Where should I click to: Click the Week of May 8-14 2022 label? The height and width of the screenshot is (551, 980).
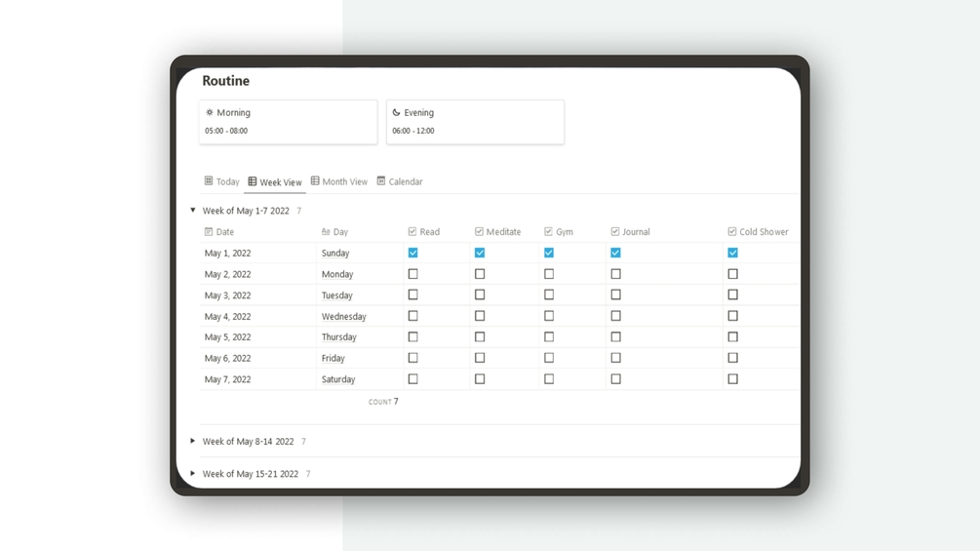(248, 441)
